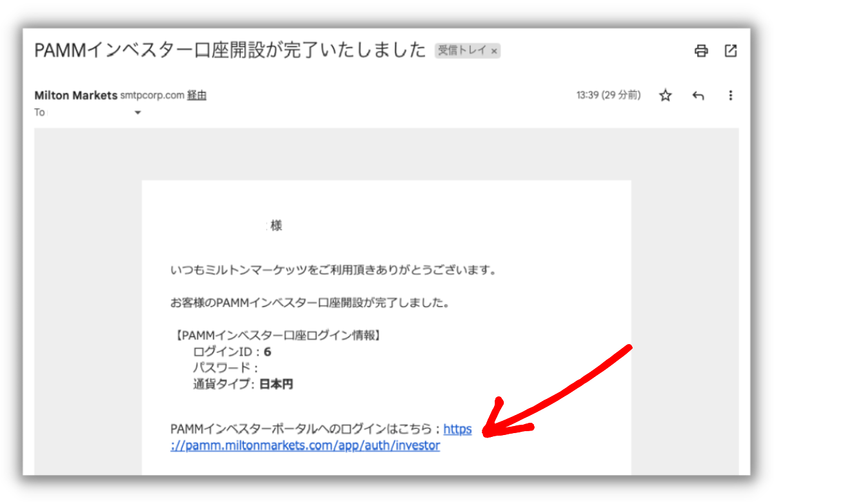Remove the 受信トレイ label with its x
Image resolution: width=863 pixels, height=504 pixels.
pyautogui.click(x=494, y=51)
